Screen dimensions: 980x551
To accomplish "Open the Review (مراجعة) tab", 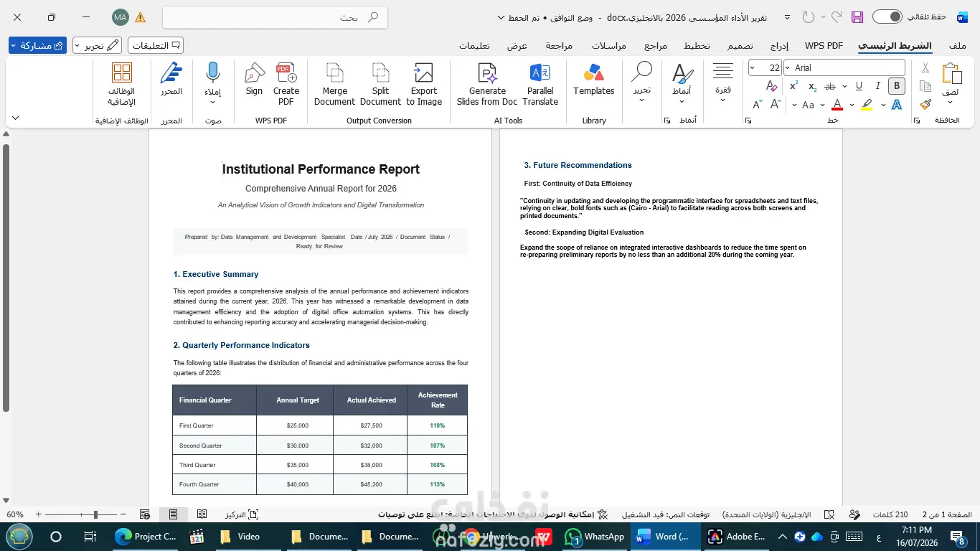I will (559, 46).
